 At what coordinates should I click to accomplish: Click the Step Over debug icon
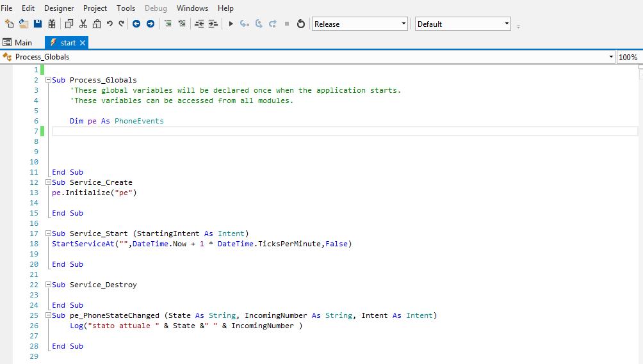[259, 24]
